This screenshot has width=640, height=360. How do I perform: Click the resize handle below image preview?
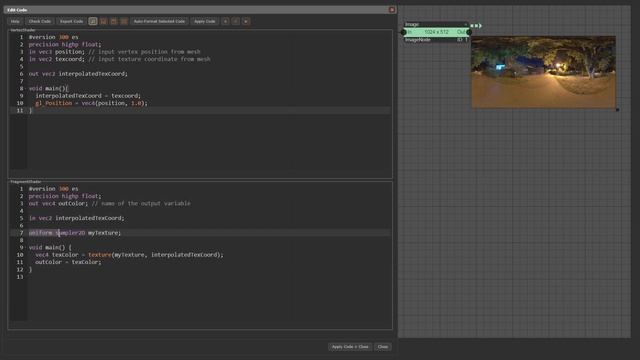pyautogui.click(x=617, y=109)
